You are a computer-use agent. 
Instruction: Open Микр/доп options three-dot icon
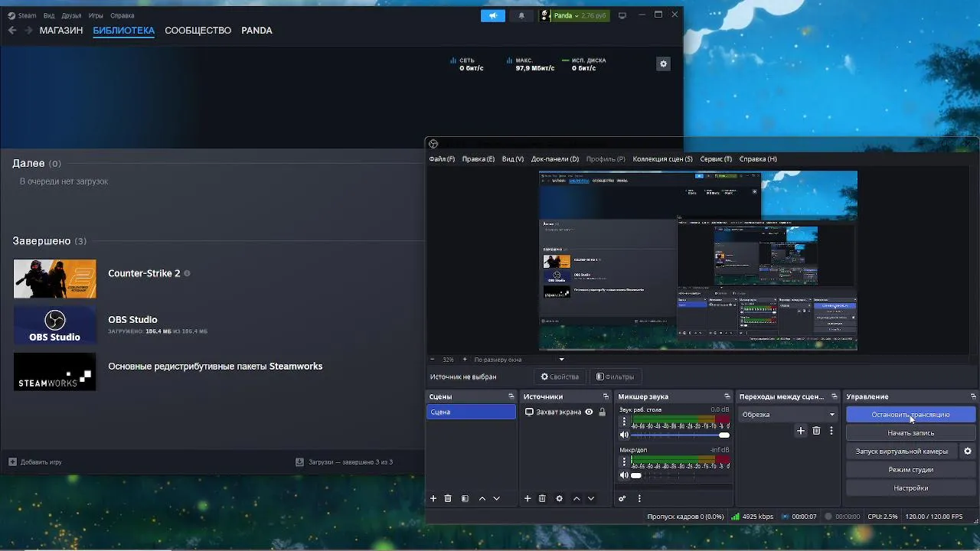coord(624,462)
